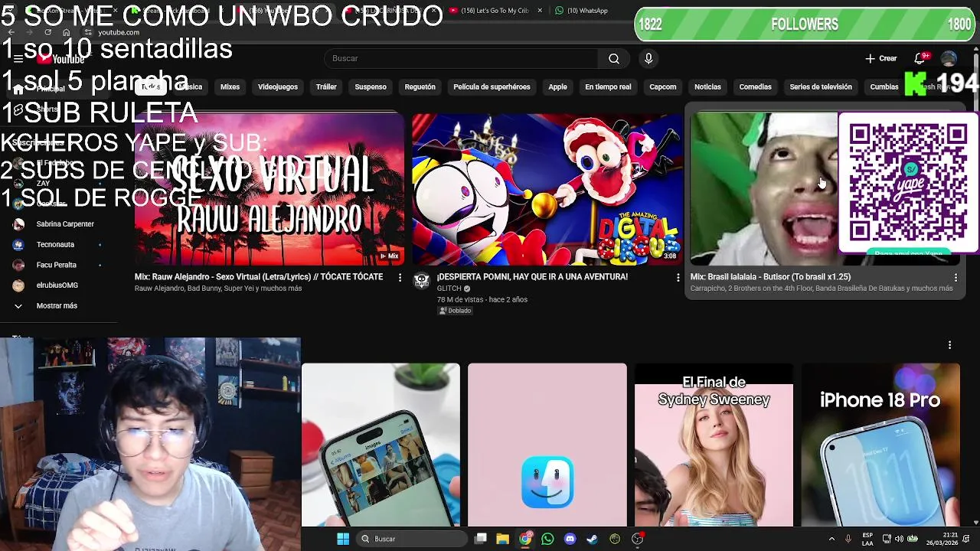Click the youtube.com address bar
This screenshot has width=980, height=551.
coord(119,32)
